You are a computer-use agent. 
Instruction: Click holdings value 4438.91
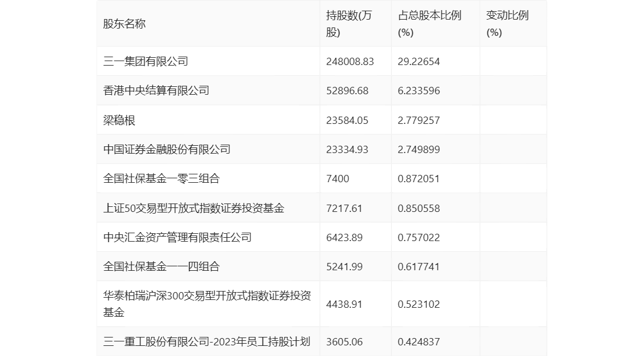344,304
